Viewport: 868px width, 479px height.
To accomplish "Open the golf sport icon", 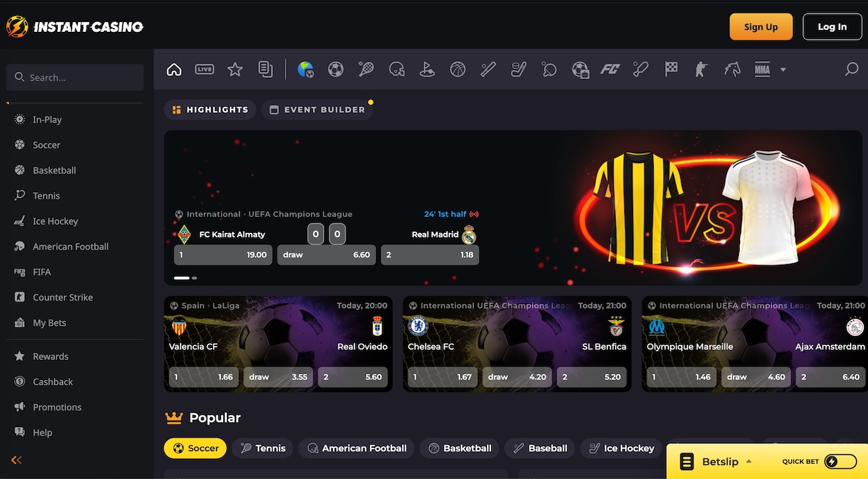I will (427, 69).
